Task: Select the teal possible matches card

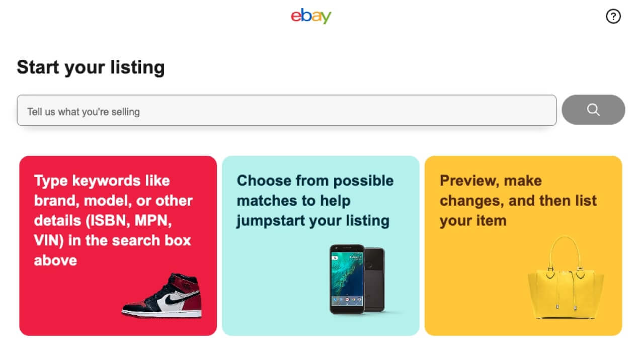Action: point(320,245)
